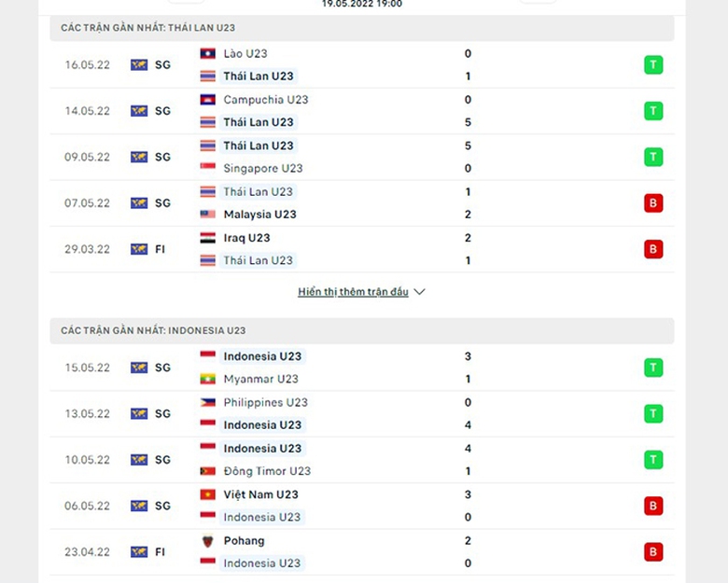
Task: Open the Myanmar U23 team link
Action: click(x=260, y=380)
